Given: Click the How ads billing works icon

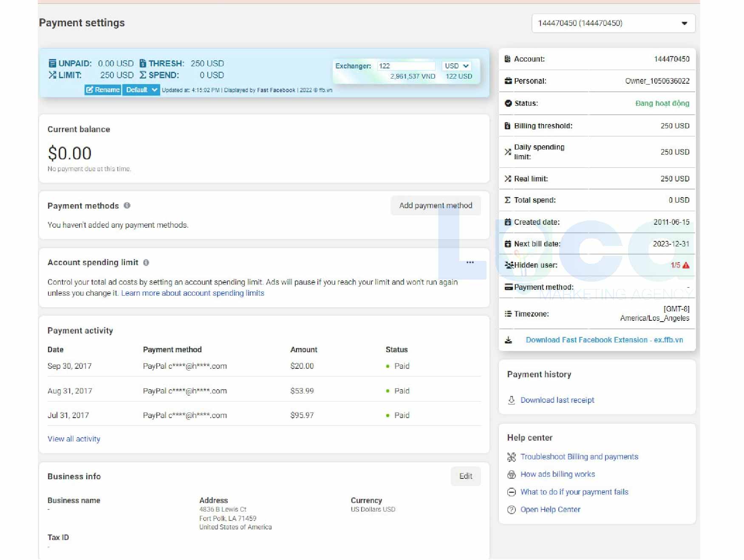Looking at the screenshot, I should pos(512,475).
